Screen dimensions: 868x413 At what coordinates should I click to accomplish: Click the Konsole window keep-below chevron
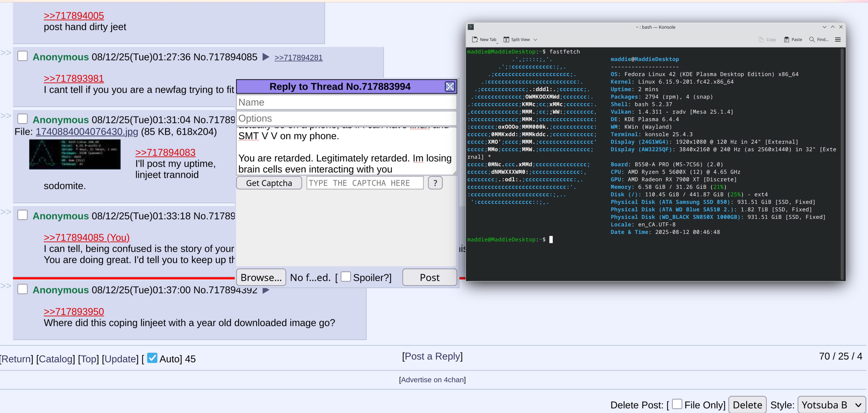point(824,27)
